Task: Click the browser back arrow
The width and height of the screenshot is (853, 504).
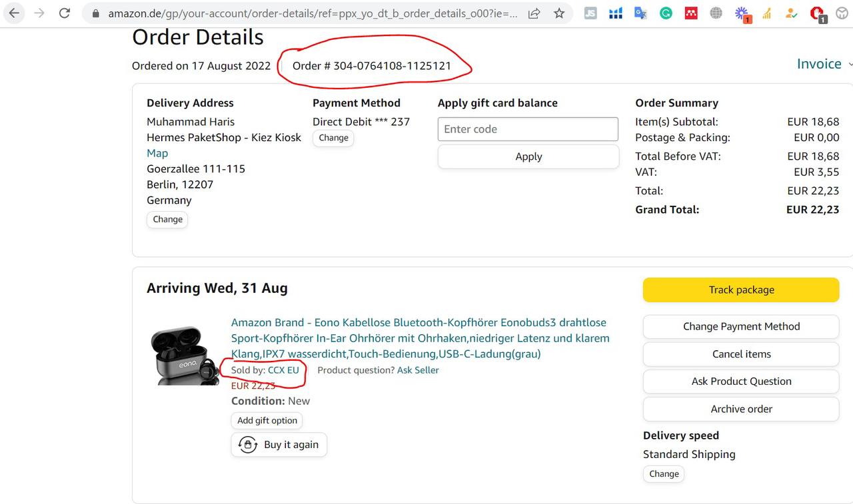Action: coord(14,13)
